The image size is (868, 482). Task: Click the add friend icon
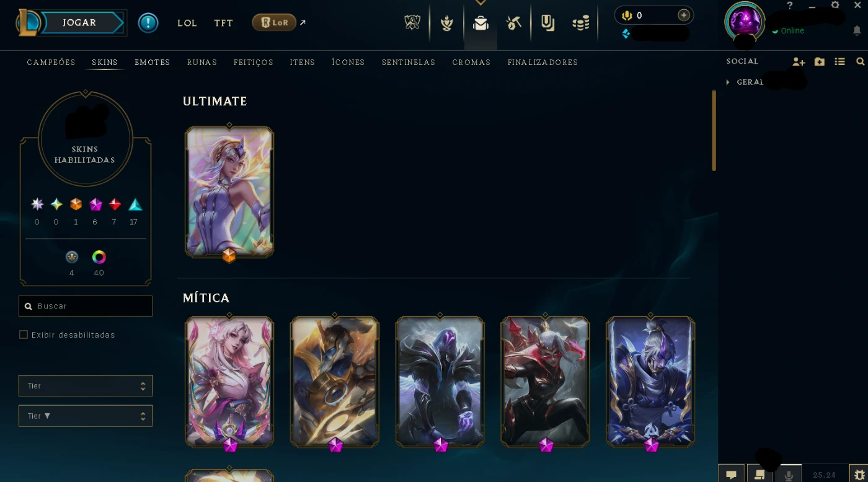pos(799,61)
